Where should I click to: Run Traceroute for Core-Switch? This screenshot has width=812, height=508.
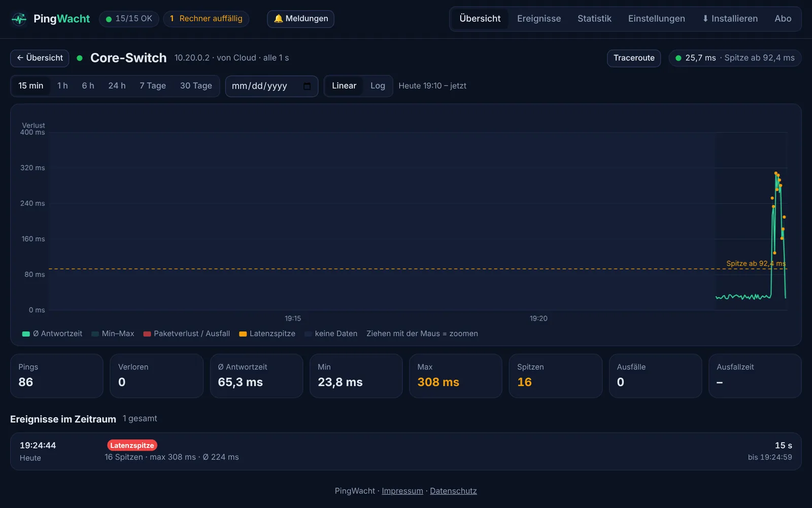[x=634, y=58]
